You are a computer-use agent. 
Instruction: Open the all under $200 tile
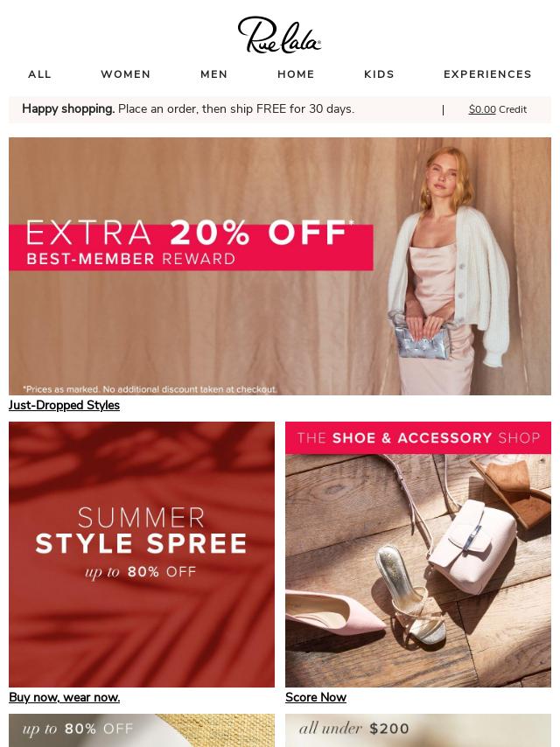[418, 730]
